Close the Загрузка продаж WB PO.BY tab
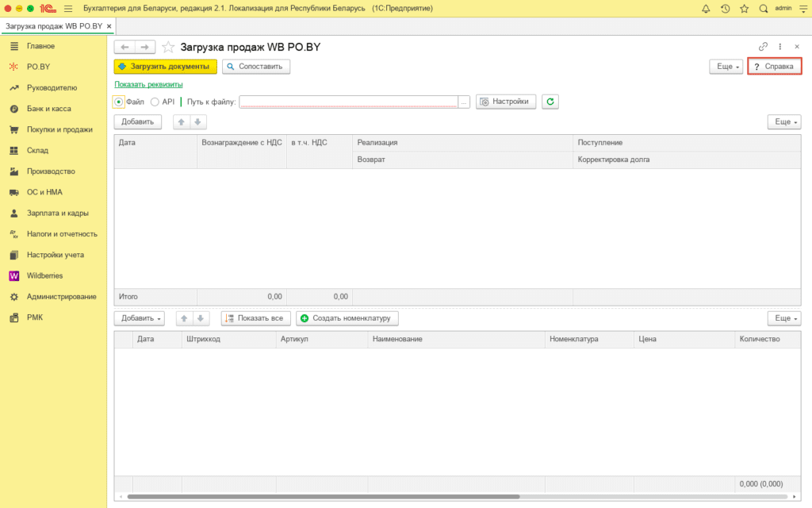The image size is (812, 508). click(109, 26)
